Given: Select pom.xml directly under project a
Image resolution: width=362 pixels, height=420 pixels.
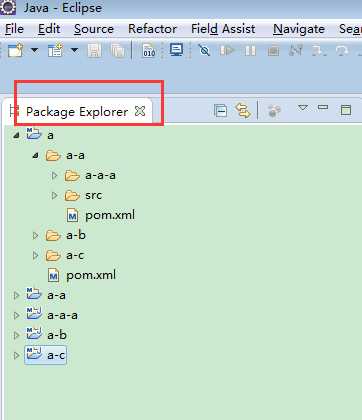Looking at the screenshot, I should point(82,275).
